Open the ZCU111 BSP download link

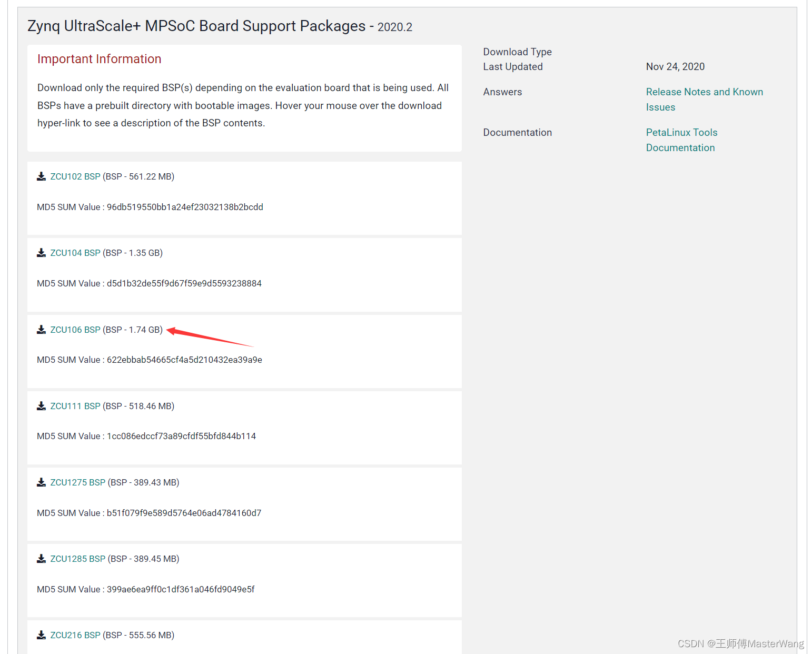point(75,406)
